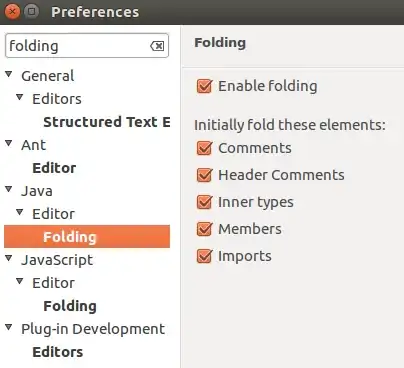Viewport: 404px width, 368px height.
Task: Toggle the Header Comments checkbox
Action: click(x=204, y=175)
